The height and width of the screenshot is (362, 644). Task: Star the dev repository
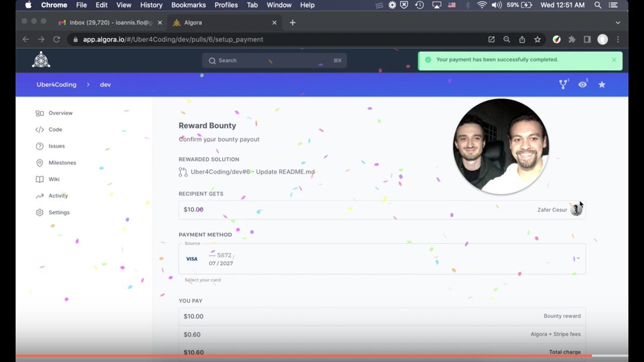[602, 84]
